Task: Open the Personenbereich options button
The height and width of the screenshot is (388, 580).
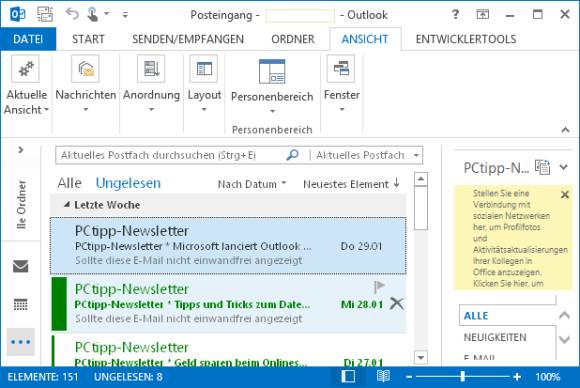Action: coord(272,87)
